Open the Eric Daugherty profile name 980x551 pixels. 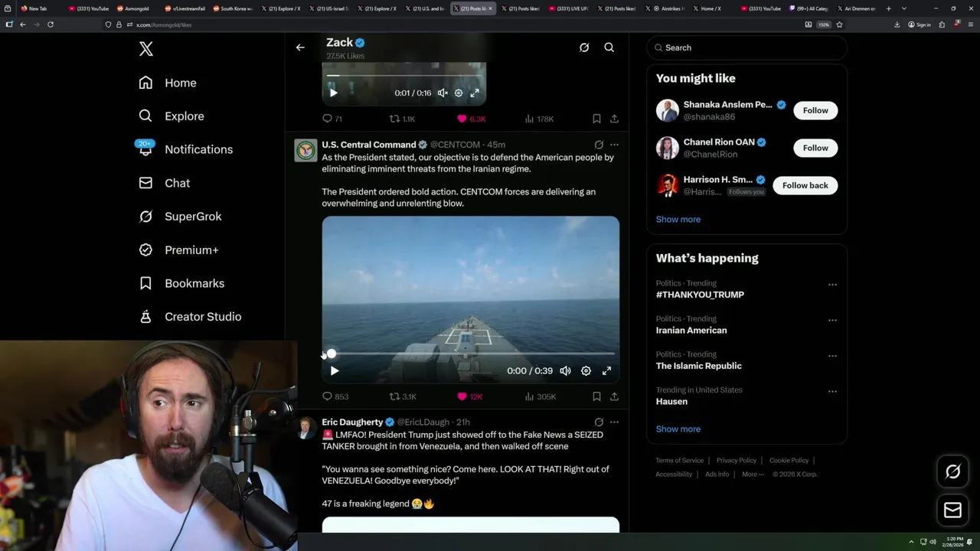click(352, 422)
